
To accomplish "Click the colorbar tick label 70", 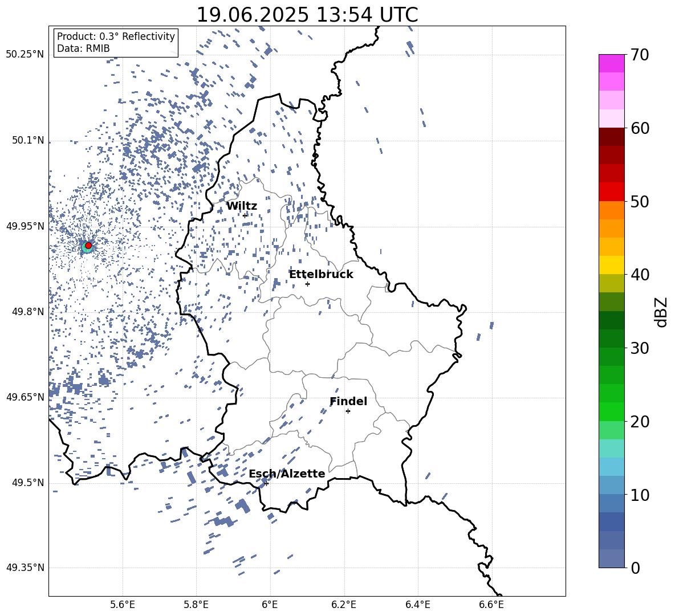I will pyautogui.click(x=640, y=55).
